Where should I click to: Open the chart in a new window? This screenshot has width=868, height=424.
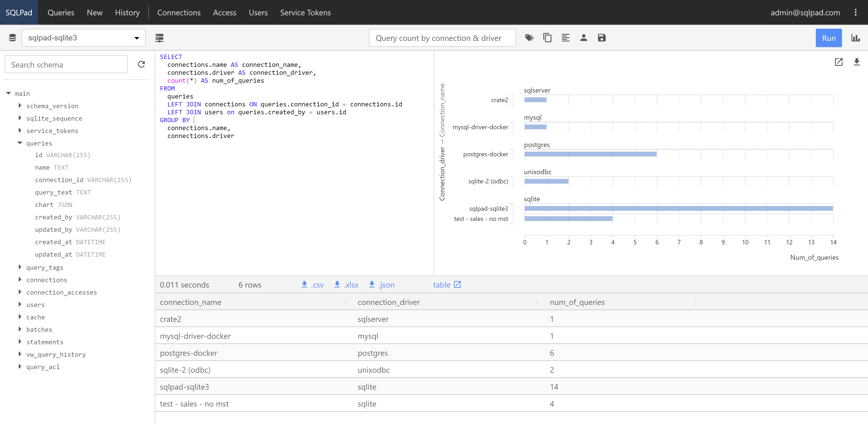838,62
